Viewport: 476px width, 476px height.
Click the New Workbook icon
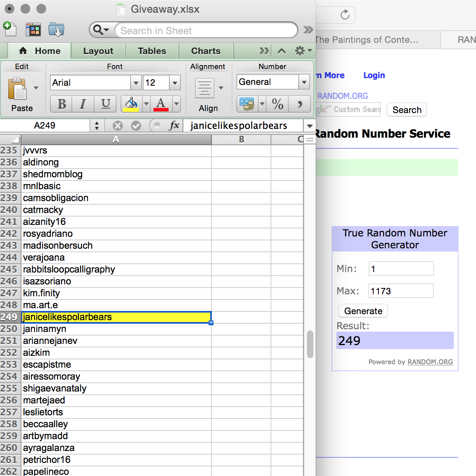pos(10,29)
